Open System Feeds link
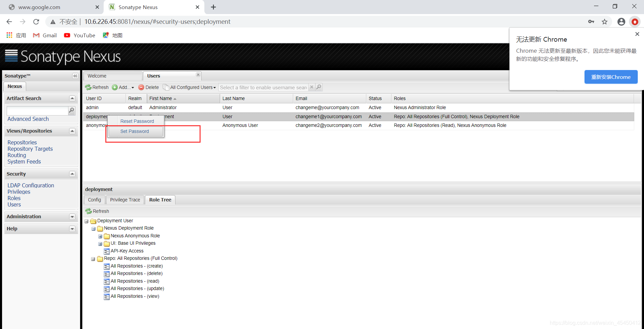This screenshot has width=644, height=329. (24, 161)
